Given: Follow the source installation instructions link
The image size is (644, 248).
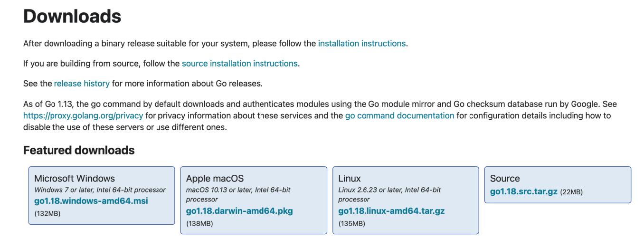Looking at the screenshot, I should point(240,63).
